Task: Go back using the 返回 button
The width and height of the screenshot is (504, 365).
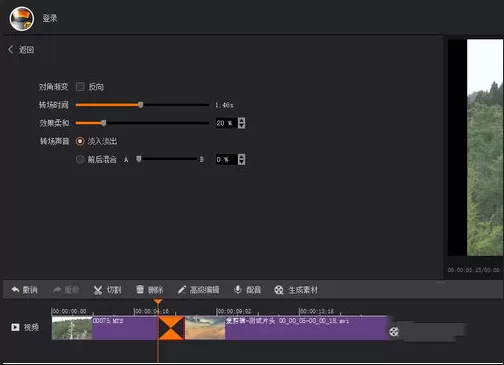Action: pos(21,50)
